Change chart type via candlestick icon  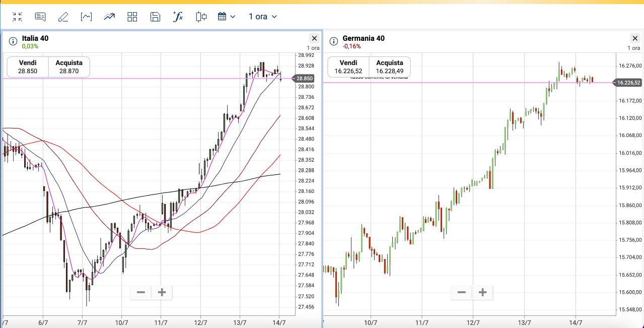(x=201, y=17)
